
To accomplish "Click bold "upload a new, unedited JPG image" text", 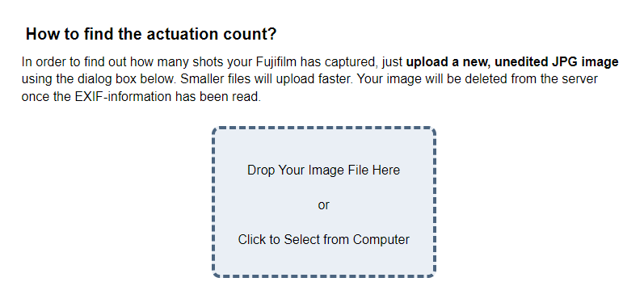I will click(512, 62).
